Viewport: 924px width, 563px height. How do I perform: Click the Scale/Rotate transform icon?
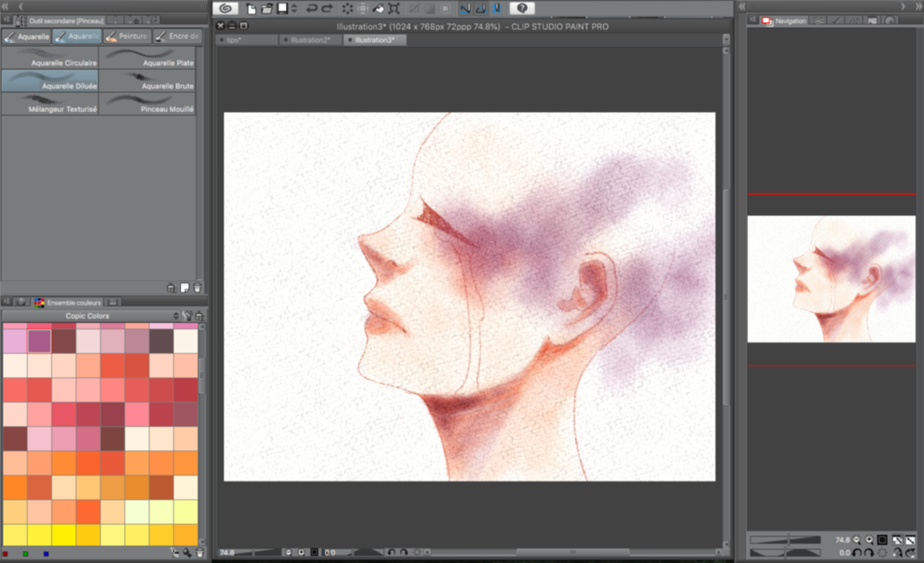(394, 8)
